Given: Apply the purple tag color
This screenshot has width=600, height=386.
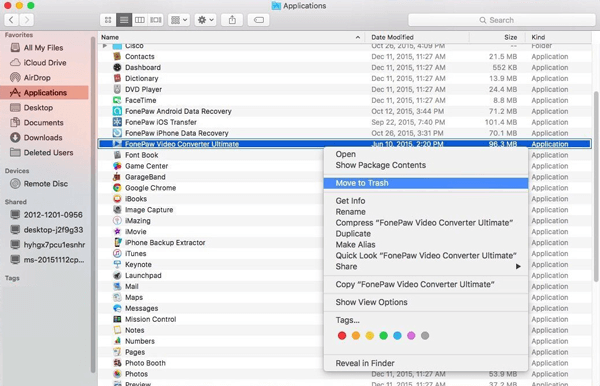Looking at the screenshot, I should (411, 336).
